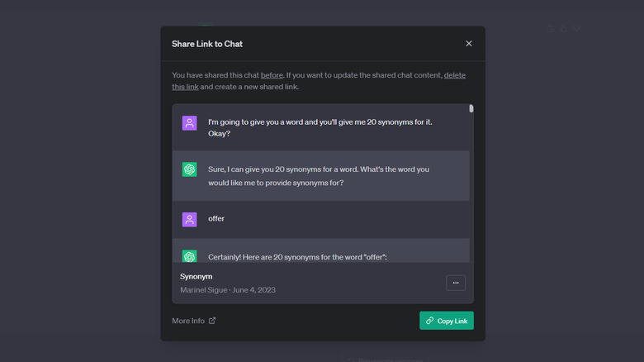Click the chat preview scrollbar thumb
Image resolution: width=644 pixels, height=362 pixels.
[x=471, y=108]
